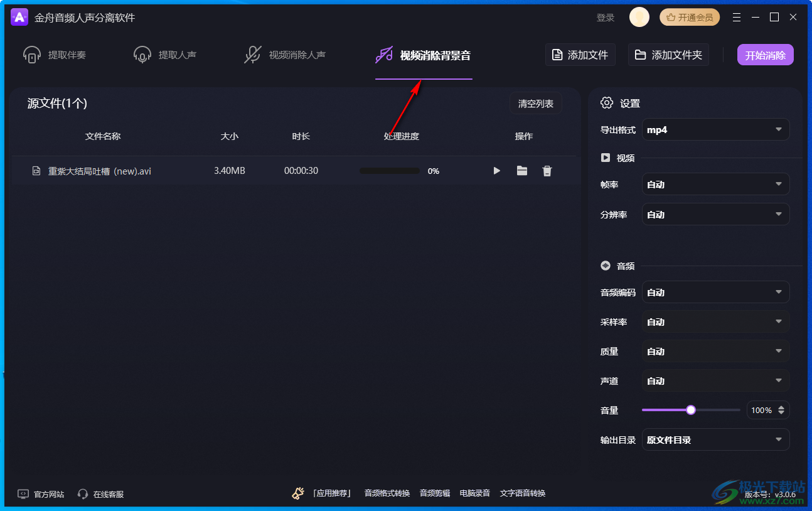812x511 pixels.
Task: Click the 在线客服 headset icon
Action: point(83,494)
